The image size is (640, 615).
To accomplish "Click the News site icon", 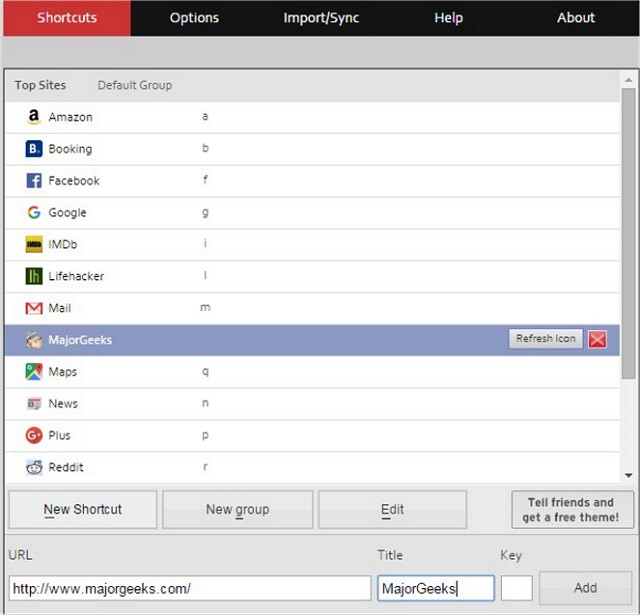I will click(x=34, y=404).
